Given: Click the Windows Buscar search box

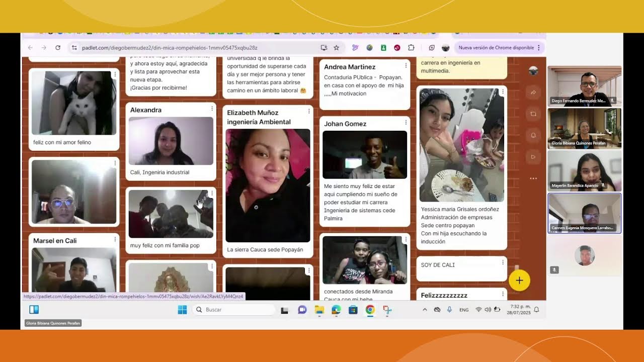Looking at the screenshot, I should click(x=233, y=310).
